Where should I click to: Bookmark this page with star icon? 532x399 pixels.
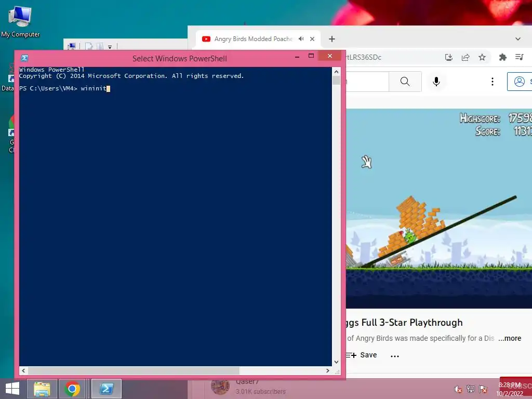(482, 57)
